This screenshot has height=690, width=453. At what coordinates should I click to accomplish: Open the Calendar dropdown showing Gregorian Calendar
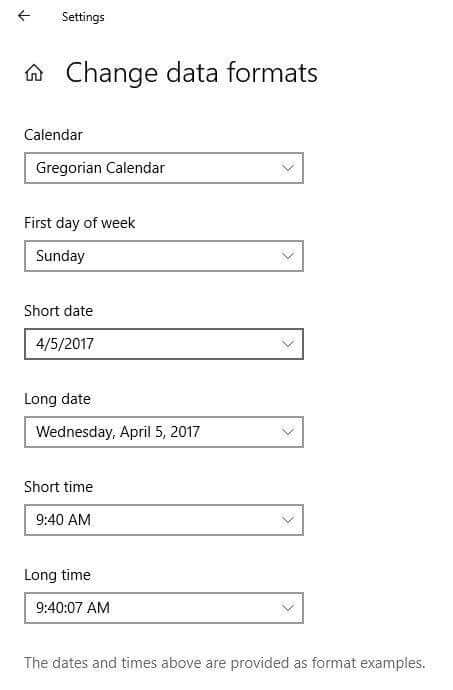tap(164, 168)
